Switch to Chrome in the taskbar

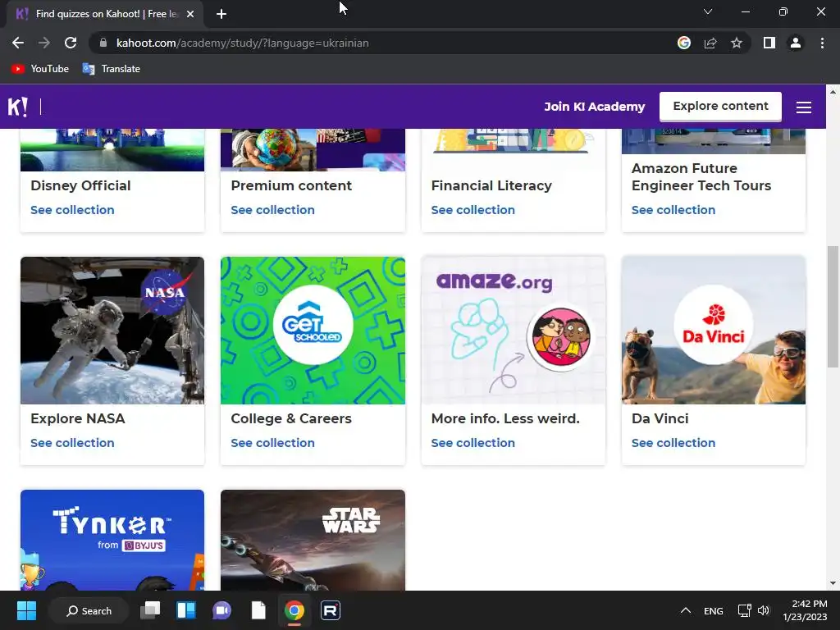[294, 610]
